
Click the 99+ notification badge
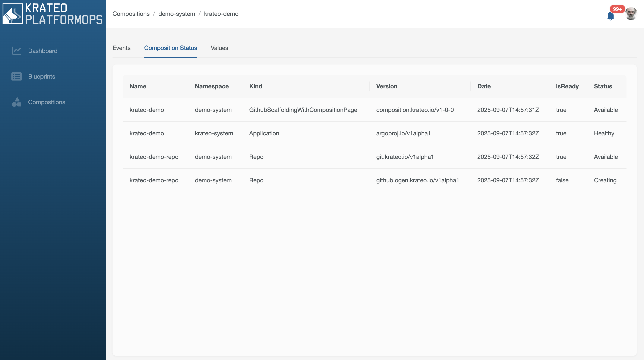617,9
